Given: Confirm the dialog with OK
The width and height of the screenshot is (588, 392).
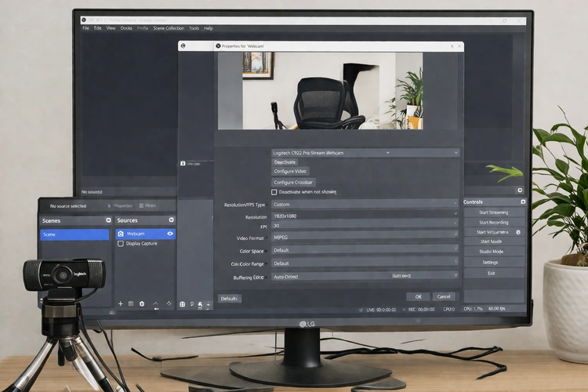Looking at the screenshot, I should [418, 296].
